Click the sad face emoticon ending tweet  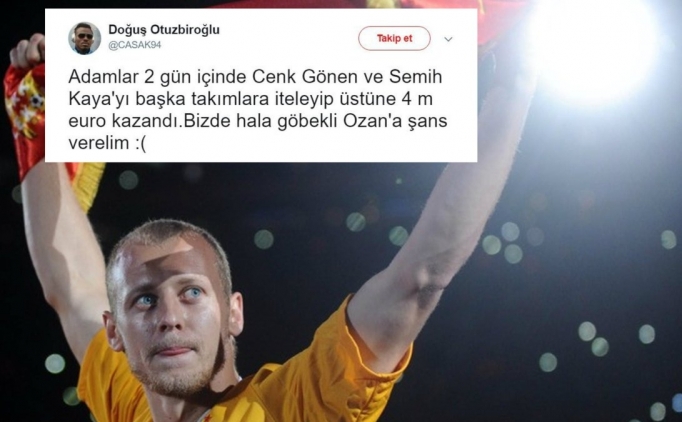tap(140, 143)
